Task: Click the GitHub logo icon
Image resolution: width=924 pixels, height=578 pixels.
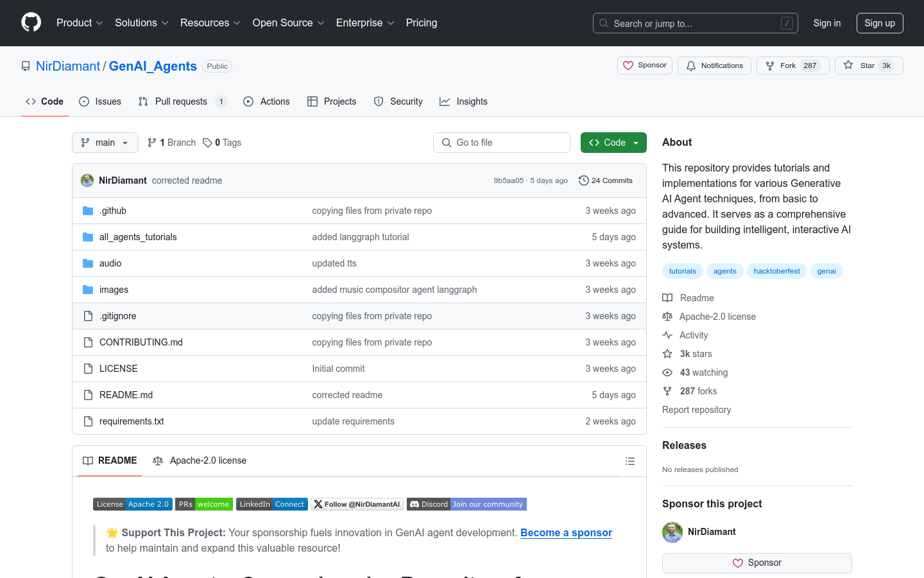Action: (x=31, y=22)
